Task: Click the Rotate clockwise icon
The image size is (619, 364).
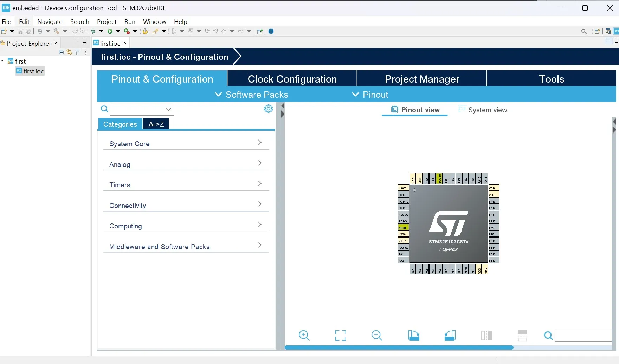Action: 413,335
